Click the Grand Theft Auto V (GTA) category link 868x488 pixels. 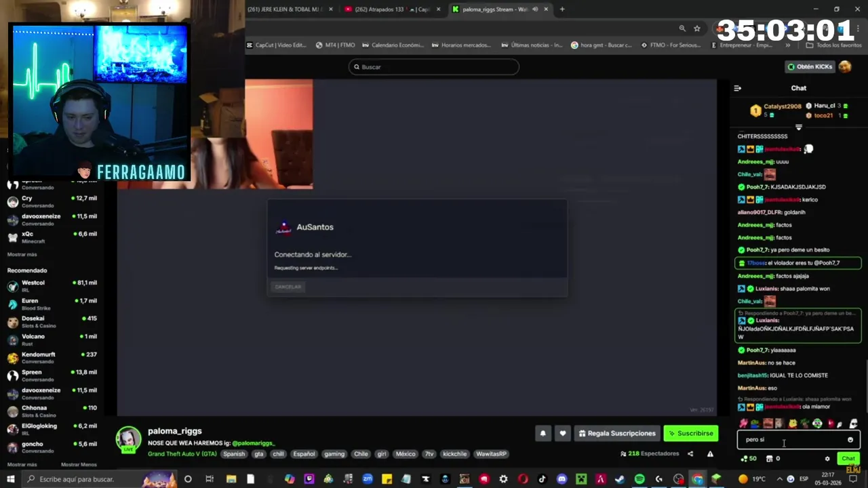(x=182, y=454)
